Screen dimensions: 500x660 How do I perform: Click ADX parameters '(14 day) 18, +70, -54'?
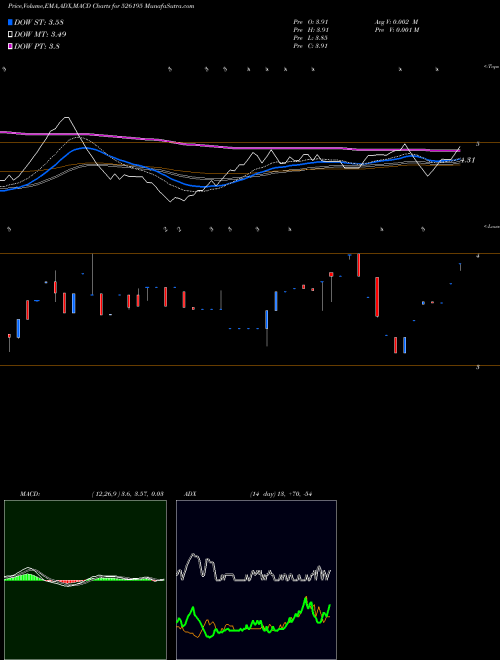280,494
